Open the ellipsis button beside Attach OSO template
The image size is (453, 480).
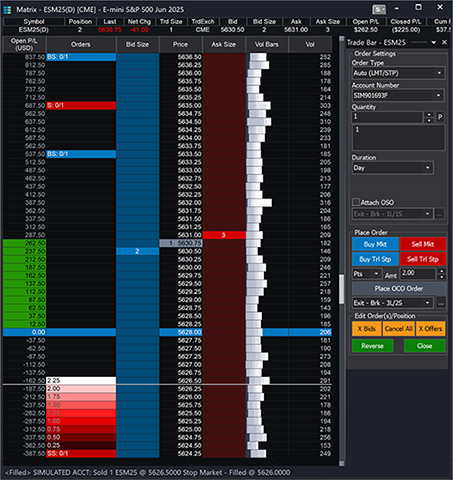440,214
